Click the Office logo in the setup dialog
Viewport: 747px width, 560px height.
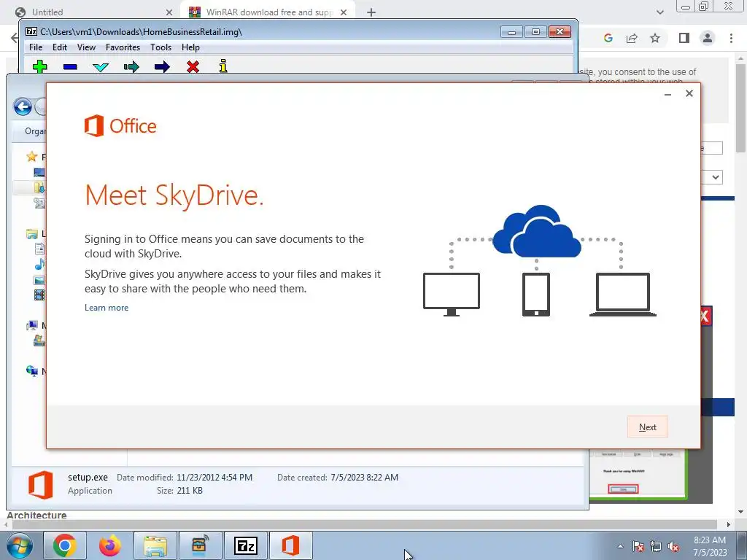120,125
